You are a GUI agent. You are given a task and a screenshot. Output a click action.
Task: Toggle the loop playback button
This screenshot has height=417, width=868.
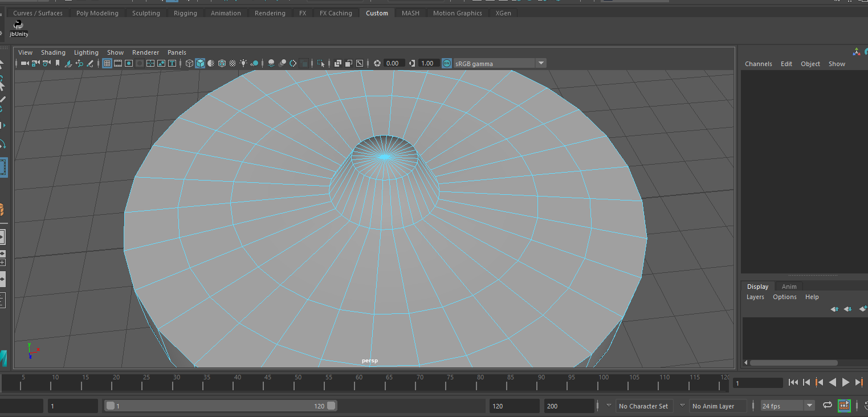827,406
